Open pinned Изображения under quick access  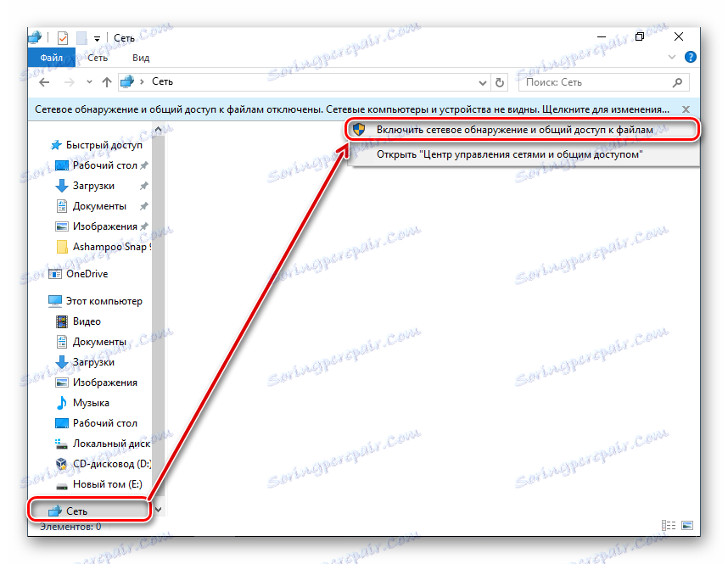(104, 226)
